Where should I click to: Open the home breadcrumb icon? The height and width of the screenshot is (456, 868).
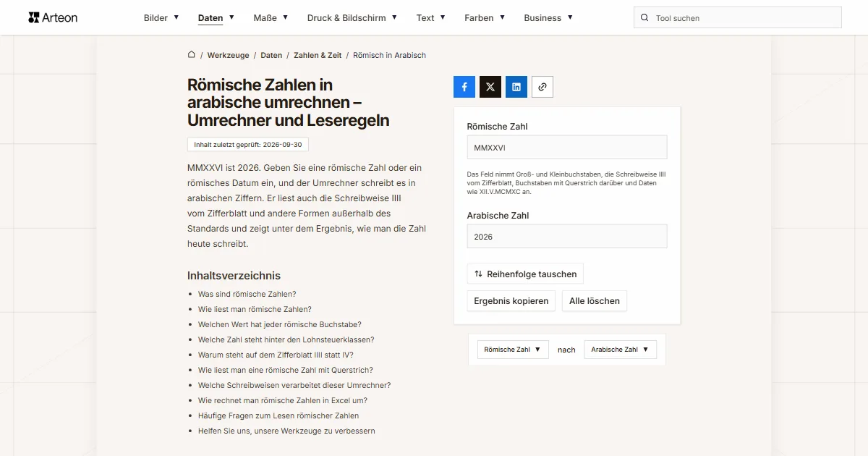[x=192, y=55]
